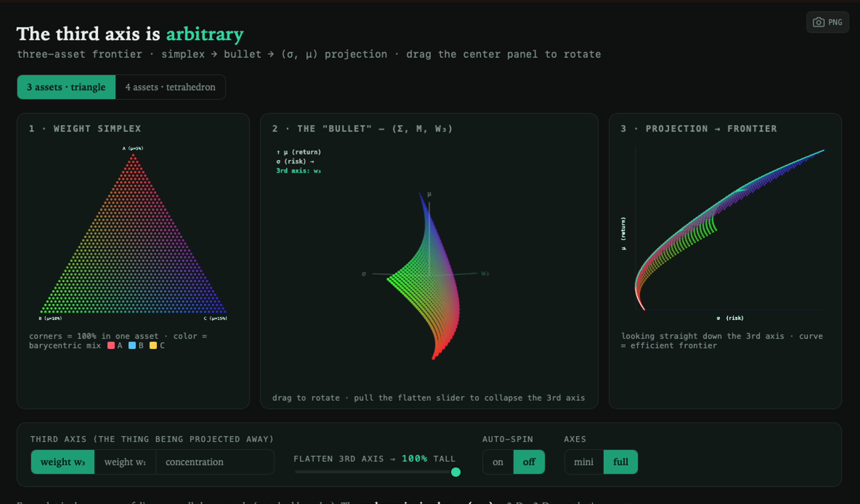Click the '1 · WEIGHT SIMPLEX' panel title

[85, 129]
